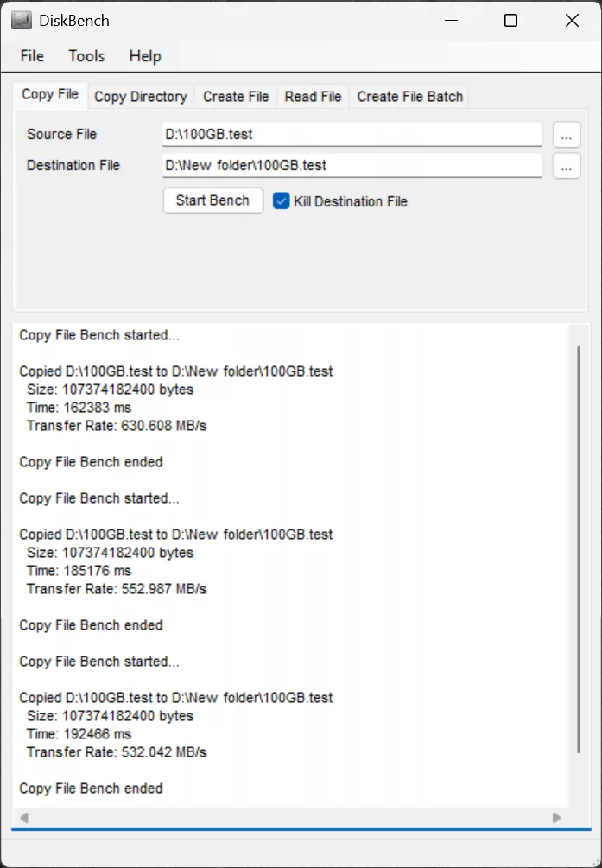Image resolution: width=602 pixels, height=868 pixels.
Task: Click the DiskBench app icon in title bar
Action: click(x=22, y=20)
